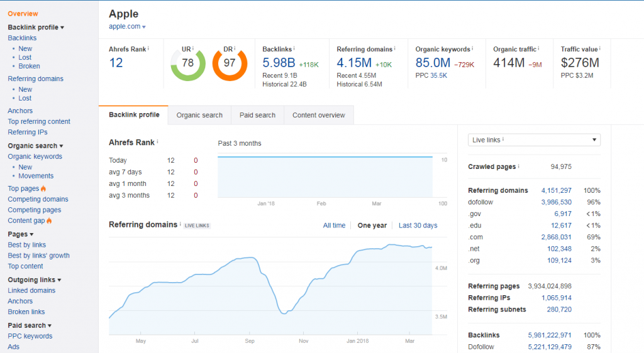Open Best by links' growth
This screenshot has width=644, height=353.
(x=38, y=256)
